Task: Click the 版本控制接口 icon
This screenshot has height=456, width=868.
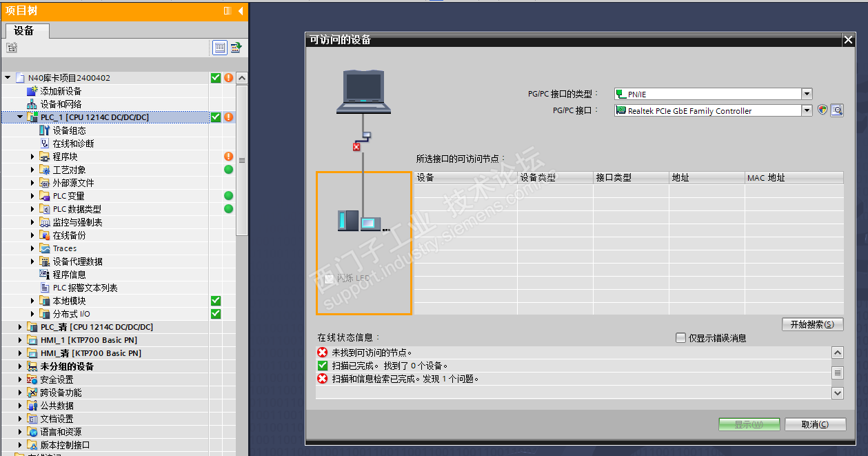Action: click(32, 445)
